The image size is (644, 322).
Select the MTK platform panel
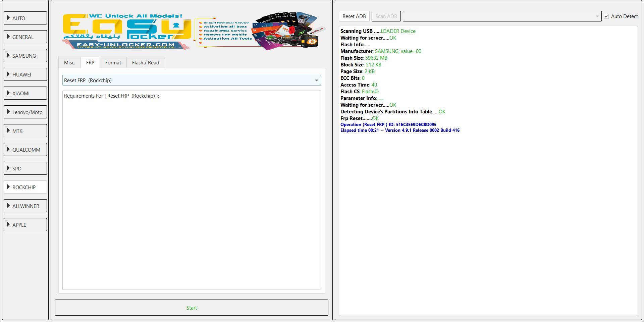click(25, 130)
